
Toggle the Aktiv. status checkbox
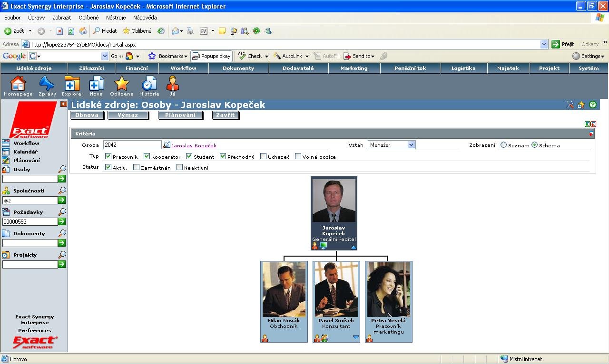[x=108, y=167]
